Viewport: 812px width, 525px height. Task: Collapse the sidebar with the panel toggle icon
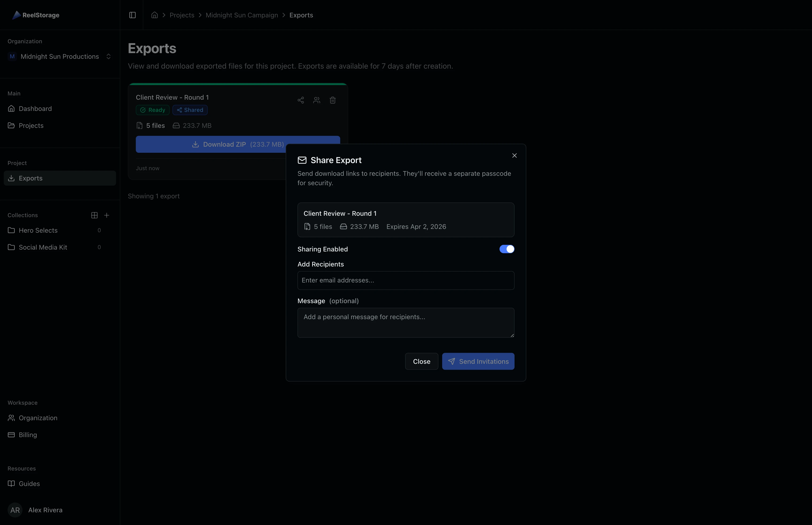(132, 15)
